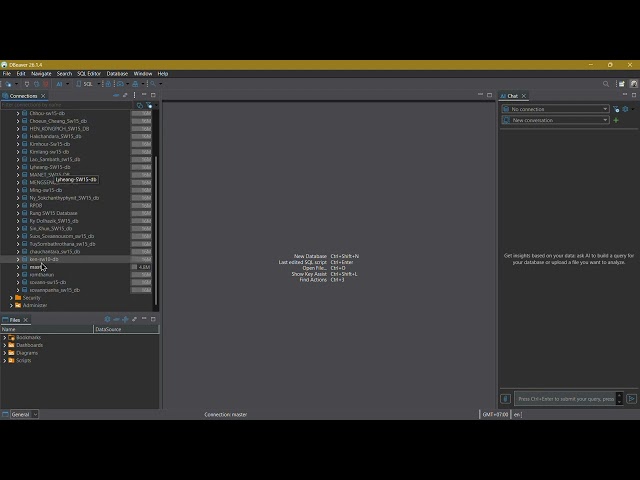Click the Name column header in Files
Viewport: 640px width, 480px height.
coord(47,329)
